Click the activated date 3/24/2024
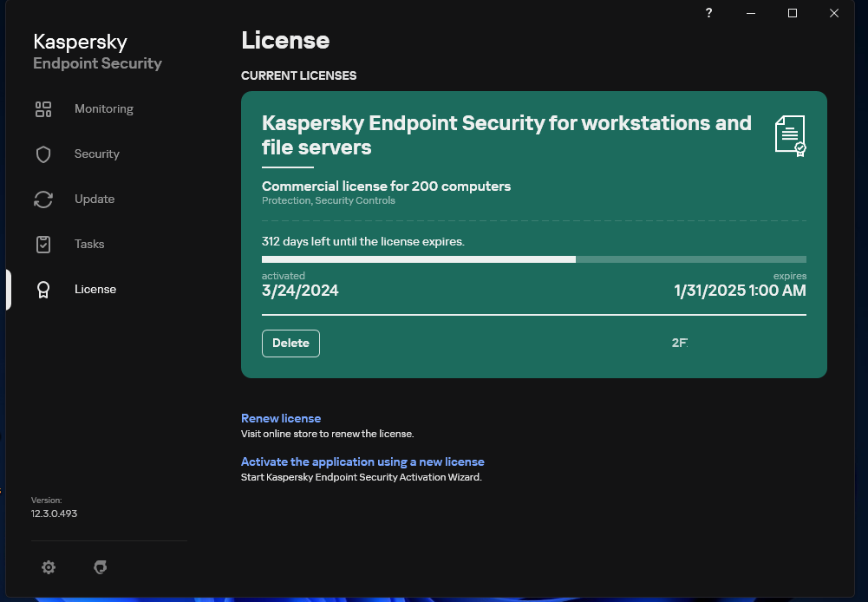The width and height of the screenshot is (868, 602). coord(300,291)
